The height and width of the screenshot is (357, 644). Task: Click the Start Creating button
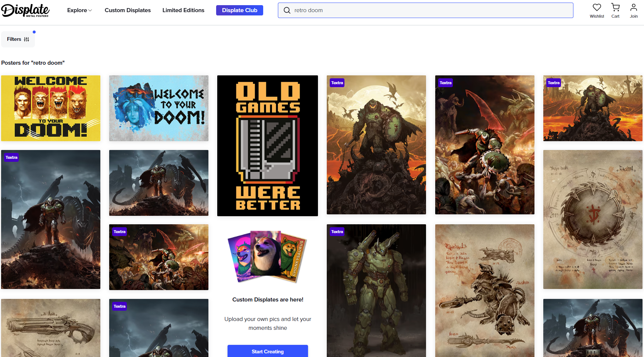(x=268, y=351)
